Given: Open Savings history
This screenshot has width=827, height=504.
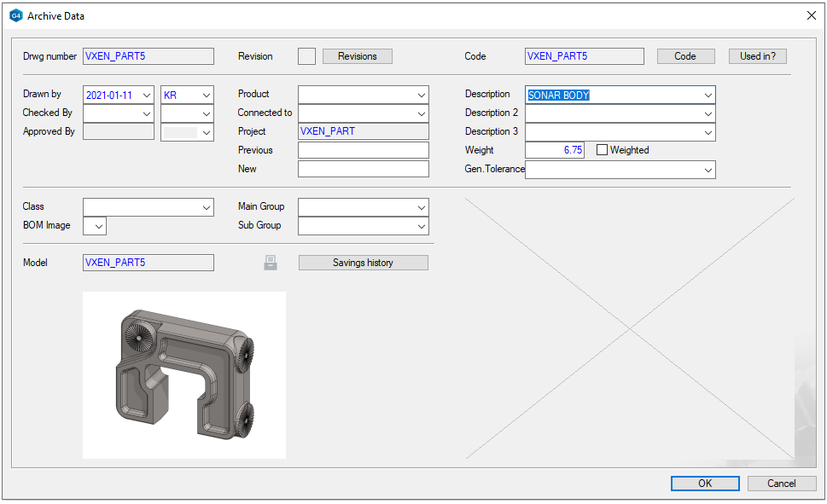Looking at the screenshot, I should pos(363,263).
